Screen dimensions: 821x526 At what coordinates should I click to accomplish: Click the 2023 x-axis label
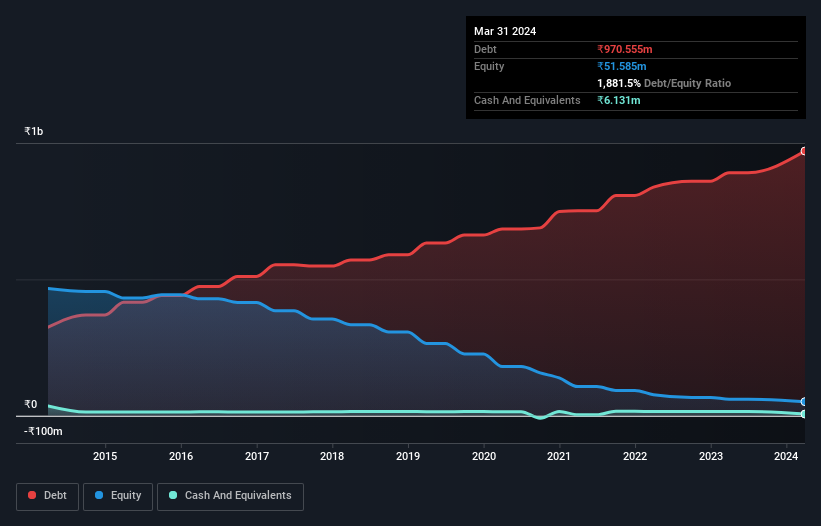(711, 456)
